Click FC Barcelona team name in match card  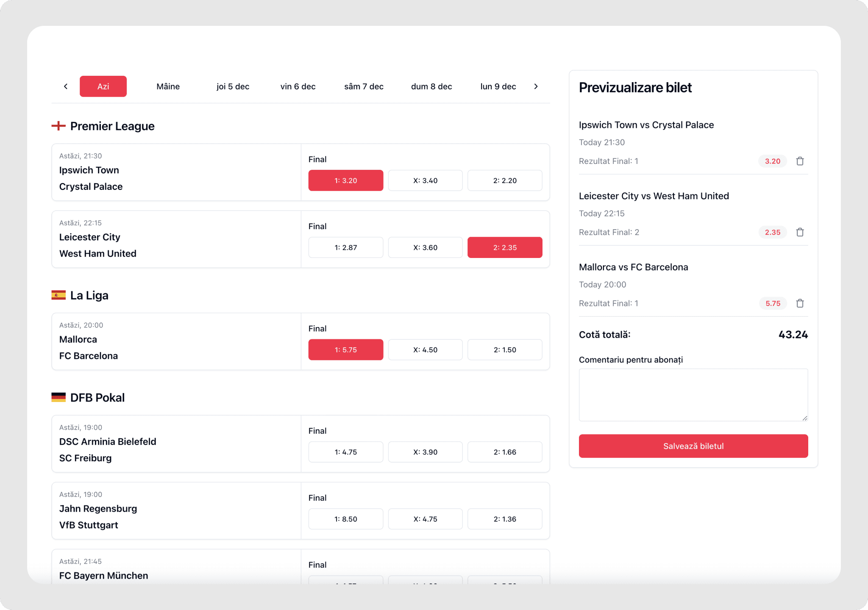(x=89, y=356)
